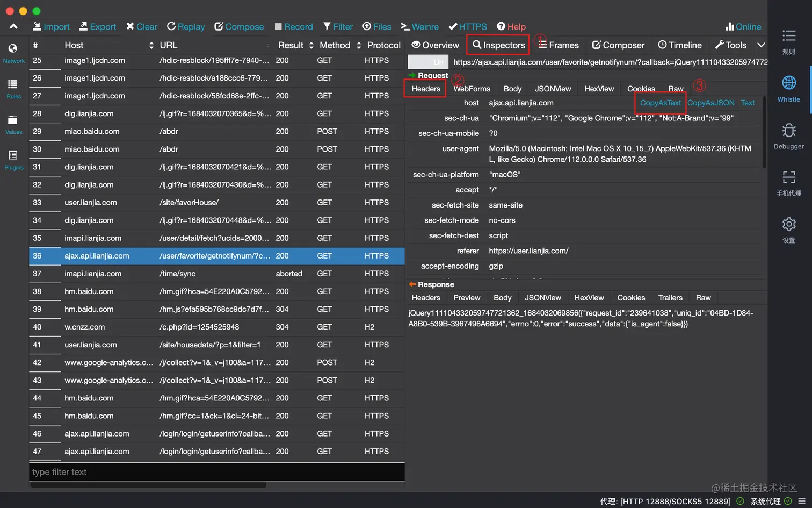The width and height of the screenshot is (812, 508).
Task: Sort sessions by the Protocol column header
Action: 383,45
